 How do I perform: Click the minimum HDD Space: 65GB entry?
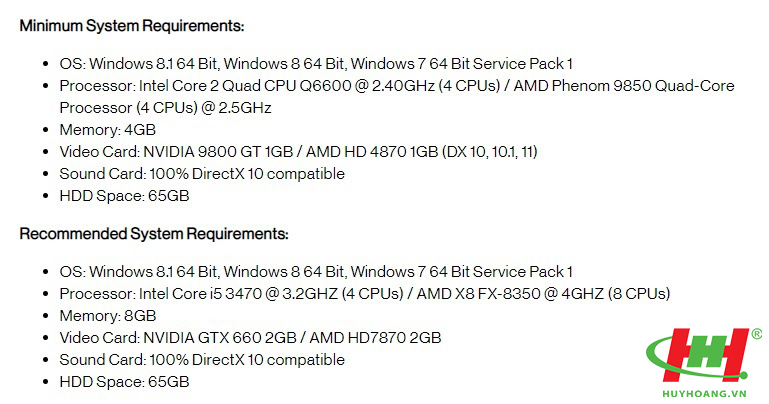124,196
